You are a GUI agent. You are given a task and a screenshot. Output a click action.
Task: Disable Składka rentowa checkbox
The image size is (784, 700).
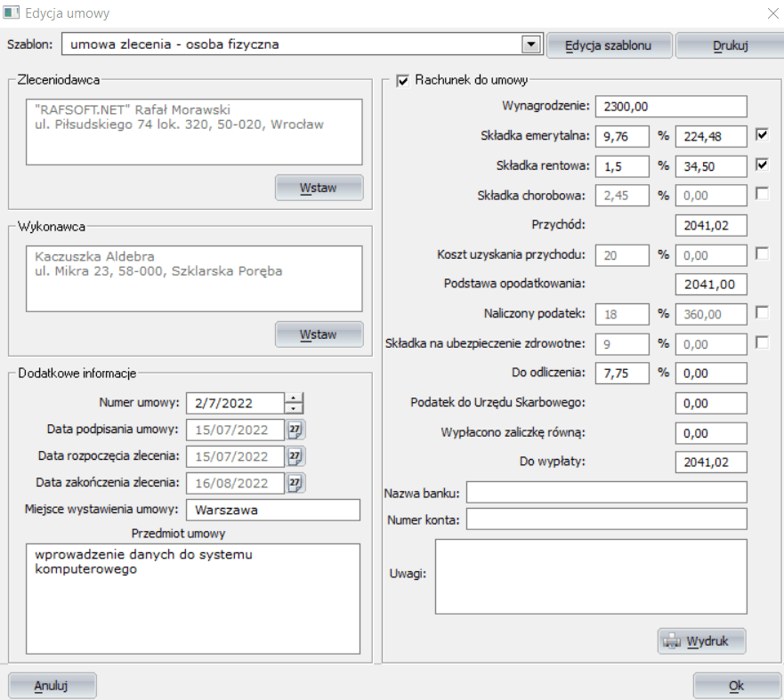pyautogui.click(x=762, y=165)
